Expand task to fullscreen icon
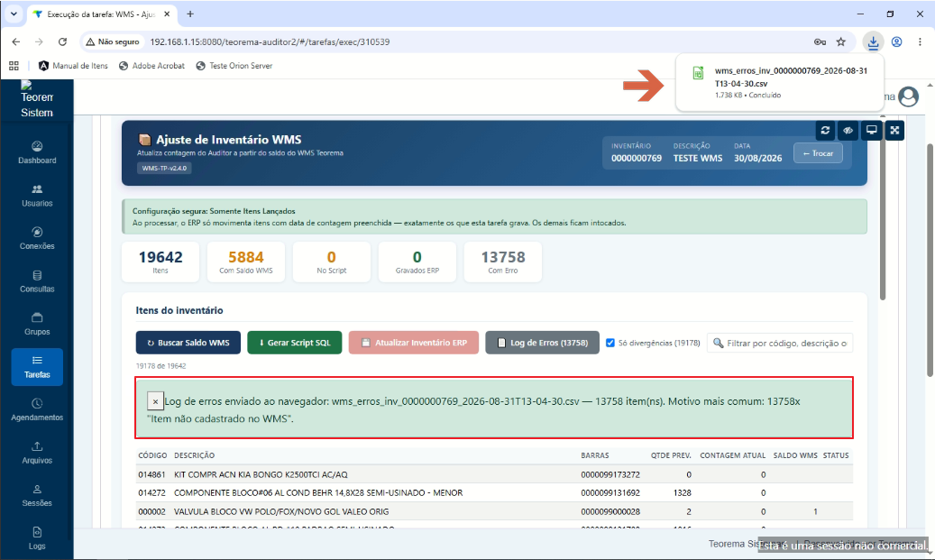 [x=894, y=130]
